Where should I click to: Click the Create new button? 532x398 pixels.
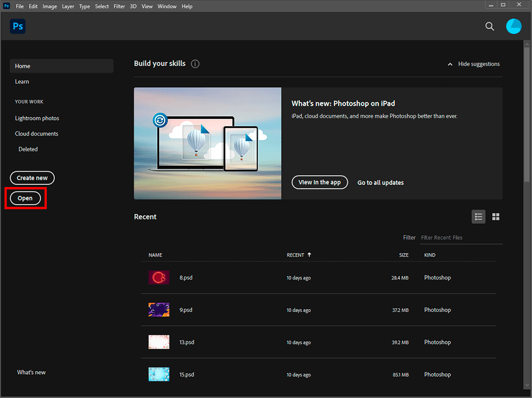tap(32, 178)
